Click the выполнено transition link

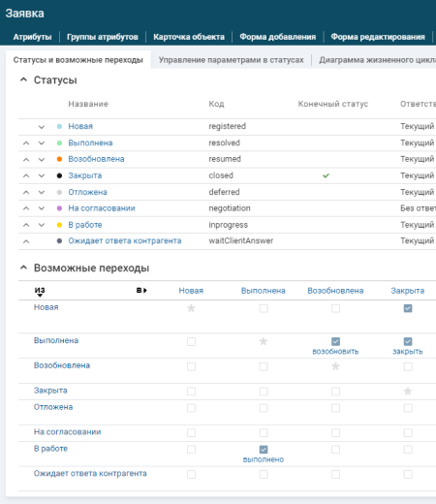point(264,459)
